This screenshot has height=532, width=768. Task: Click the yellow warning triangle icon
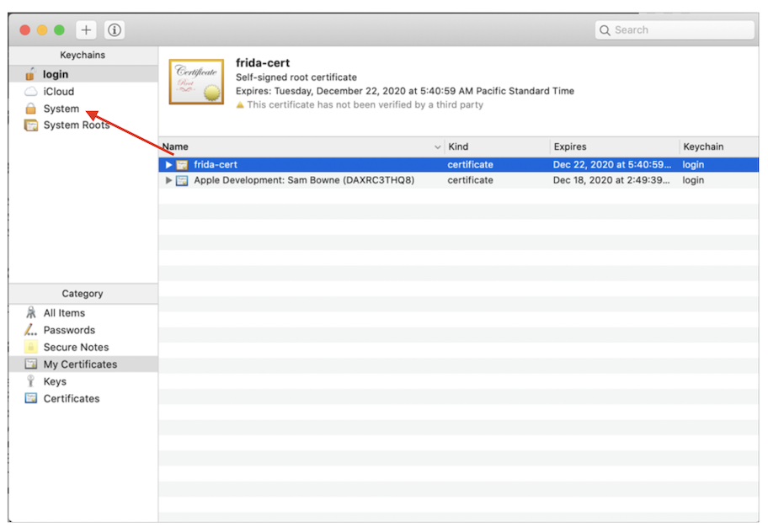tap(240, 104)
